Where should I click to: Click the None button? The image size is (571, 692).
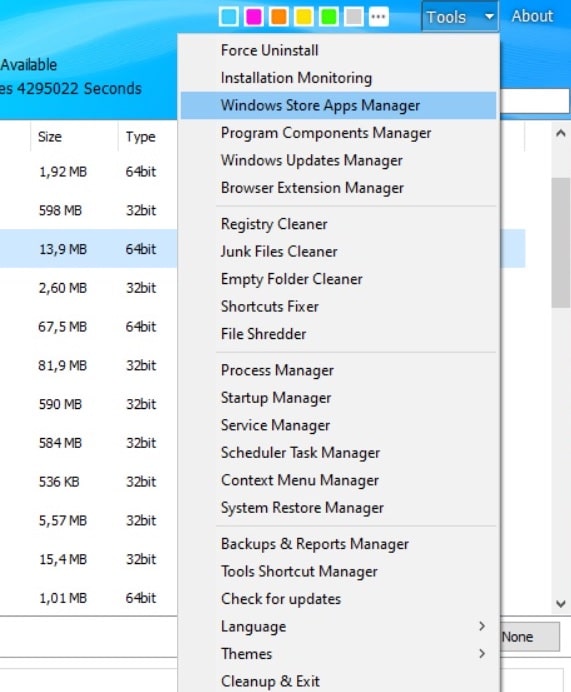[x=530, y=637]
